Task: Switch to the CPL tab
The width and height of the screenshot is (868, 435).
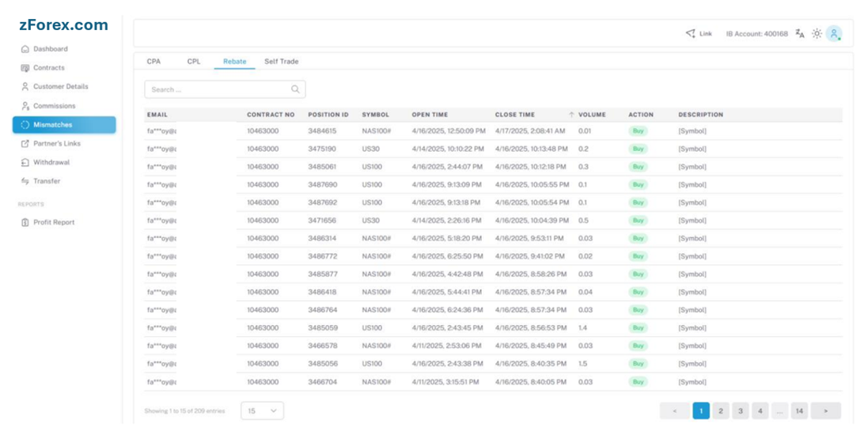Action: click(194, 62)
